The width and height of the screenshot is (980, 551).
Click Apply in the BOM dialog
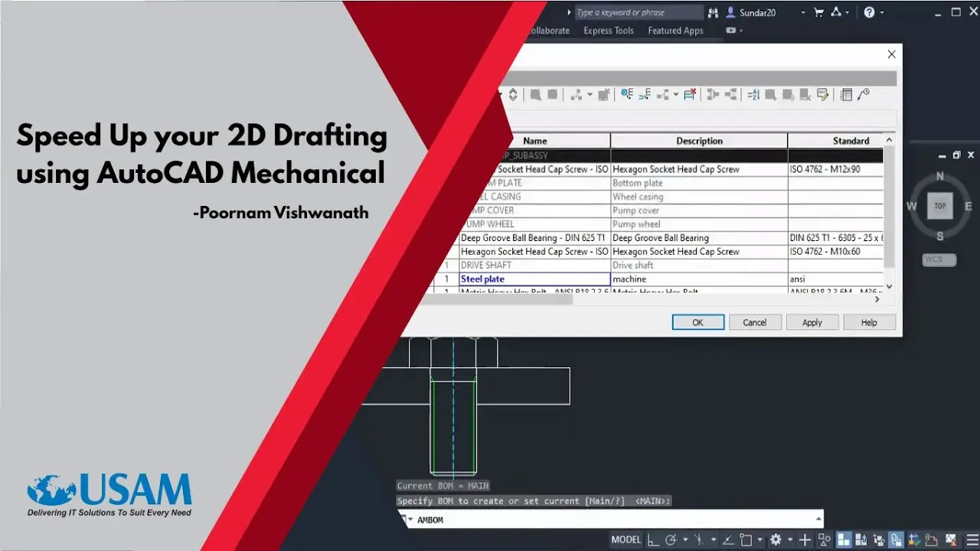[x=812, y=322]
